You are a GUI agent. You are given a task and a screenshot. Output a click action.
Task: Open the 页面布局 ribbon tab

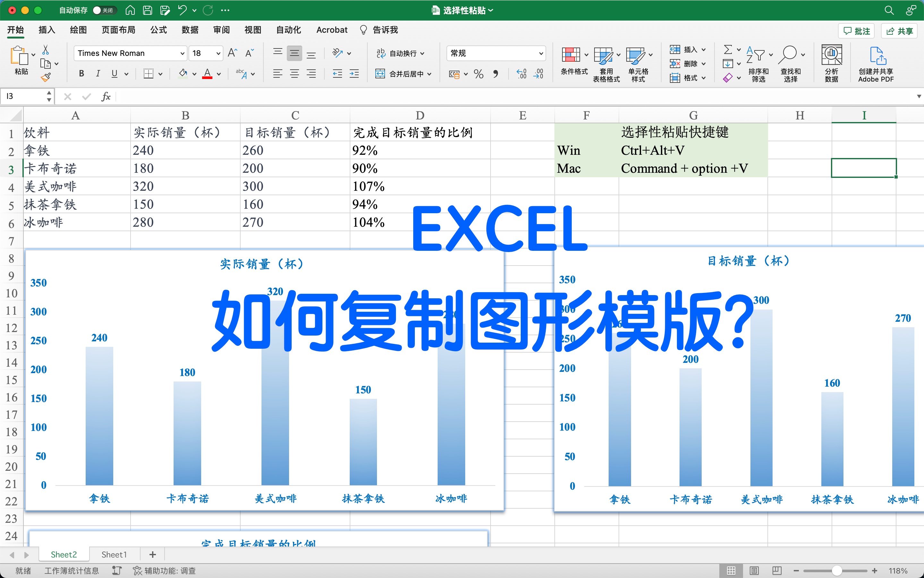118,30
